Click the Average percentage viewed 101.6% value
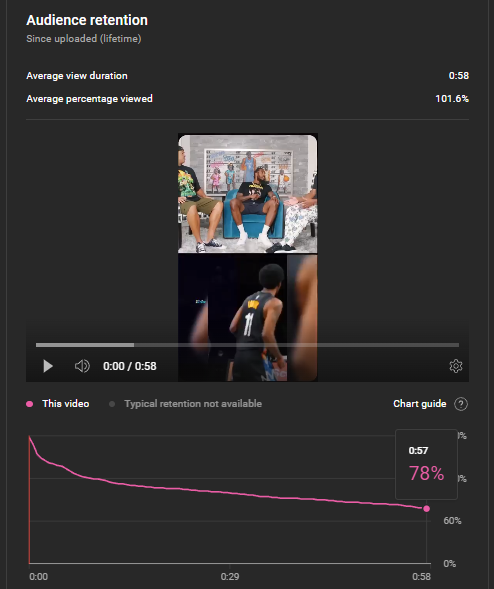Viewport: 494px width, 589px height. 452,99
